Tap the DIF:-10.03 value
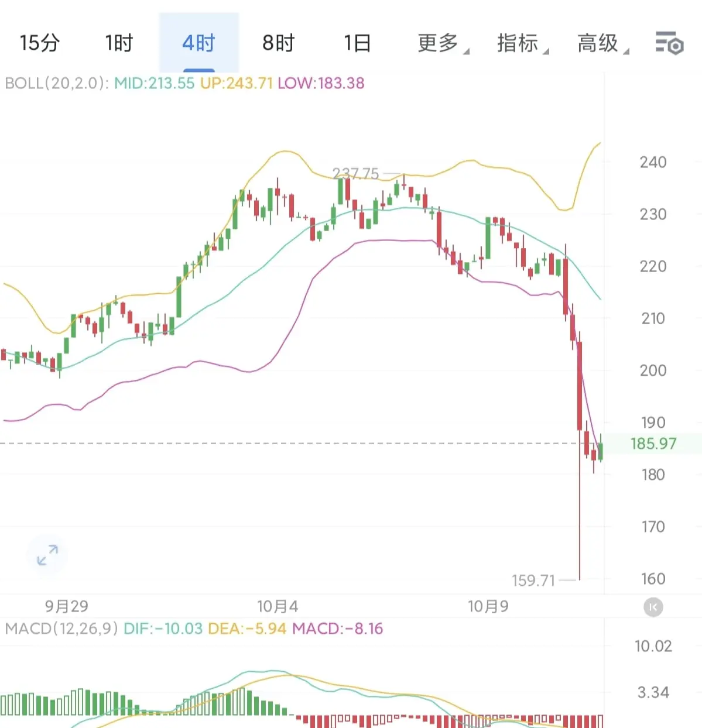The image size is (702, 728). pos(163,629)
